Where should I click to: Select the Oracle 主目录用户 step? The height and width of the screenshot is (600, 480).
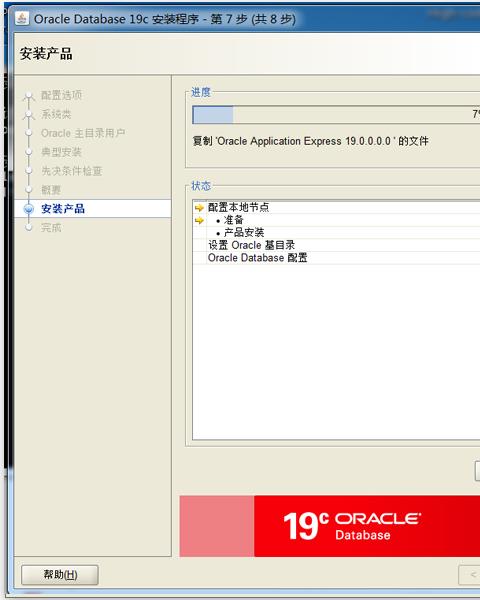(83, 133)
